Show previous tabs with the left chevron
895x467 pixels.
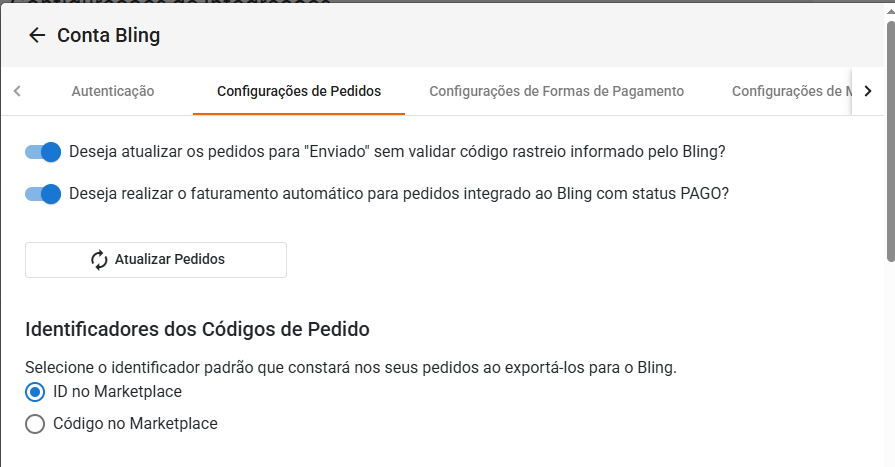point(17,91)
